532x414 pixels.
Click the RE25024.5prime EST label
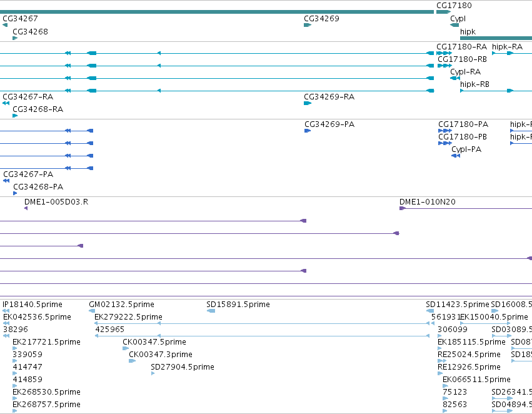469,355
